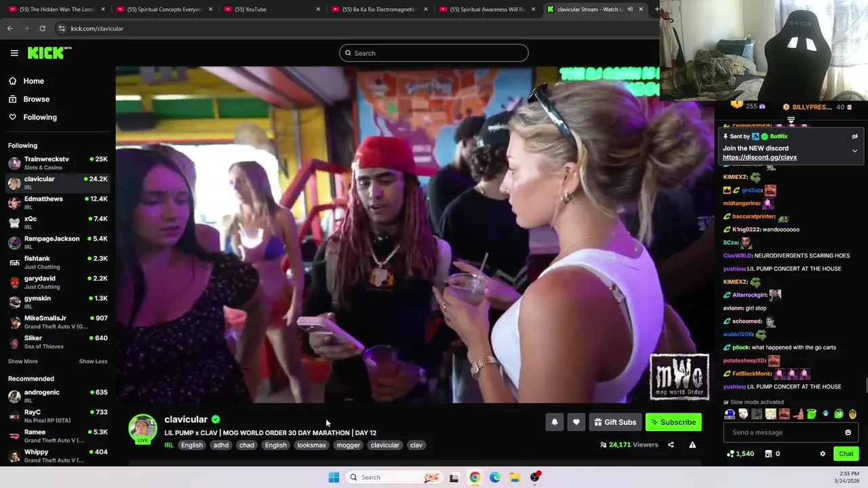
Task: Open Sliker channel
Action: (58, 342)
